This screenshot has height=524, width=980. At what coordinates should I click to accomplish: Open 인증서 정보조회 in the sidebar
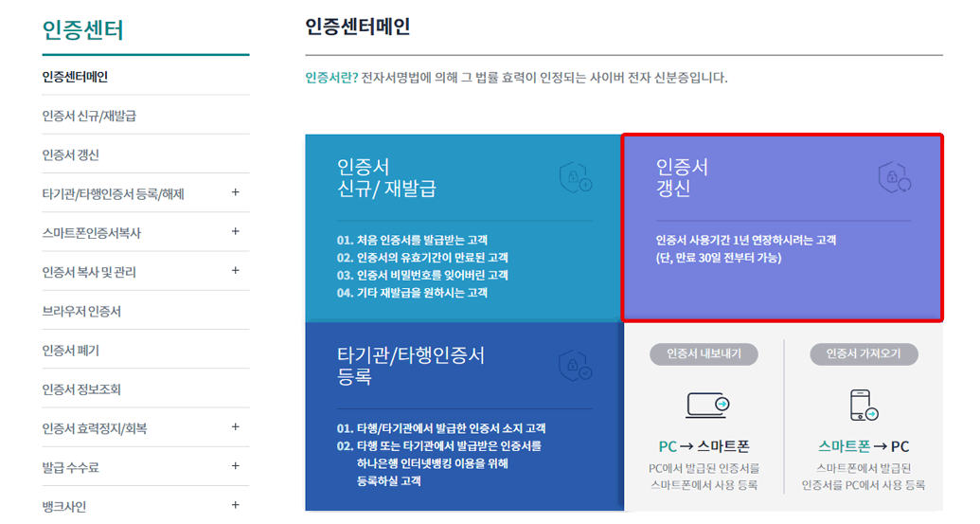tap(81, 389)
